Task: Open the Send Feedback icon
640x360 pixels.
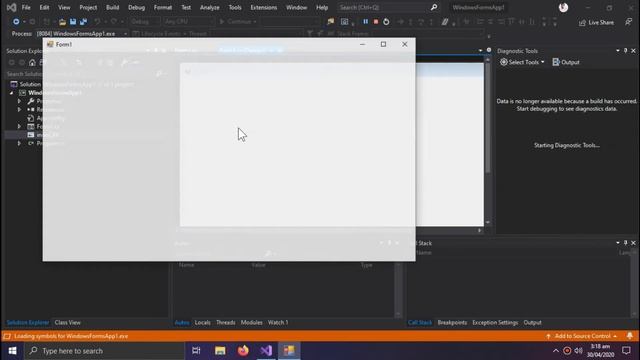Action: pos(628,22)
